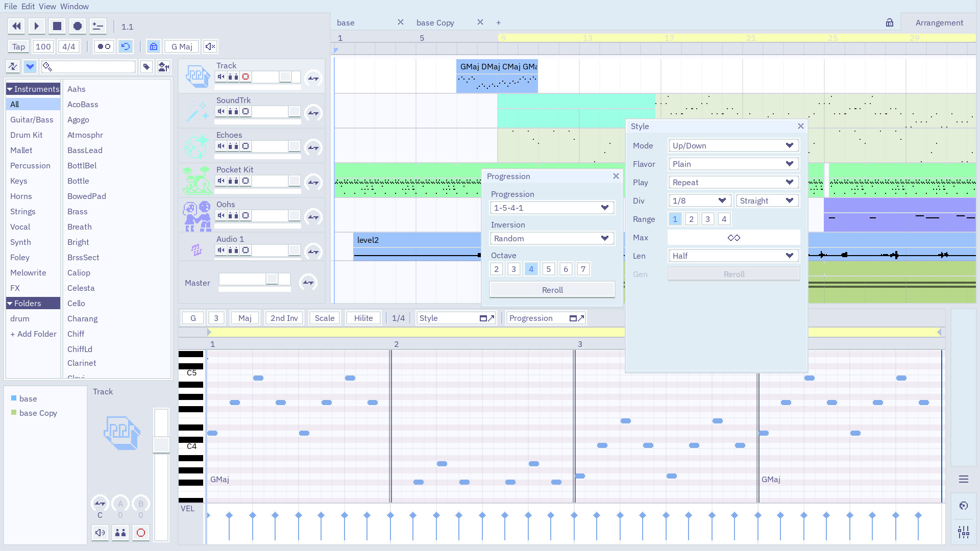This screenshot has height=551, width=980.
Task: Click the rewind to start button
Action: coord(16,26)
